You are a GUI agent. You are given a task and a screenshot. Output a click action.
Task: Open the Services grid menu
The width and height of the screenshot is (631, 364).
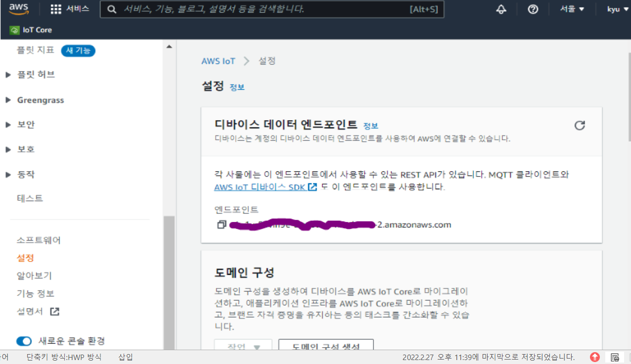click(x=56, y=9)
